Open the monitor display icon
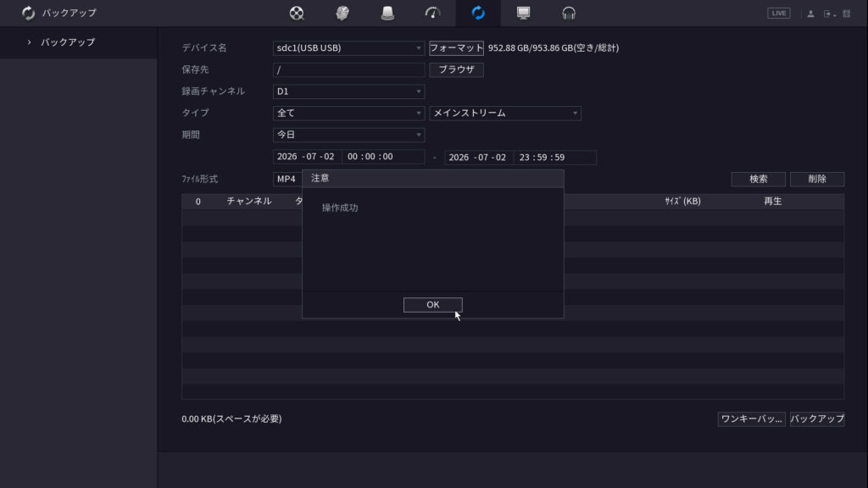Image resolution: width=868 pixels, height=488 pixels. click(x=523, y=13)
